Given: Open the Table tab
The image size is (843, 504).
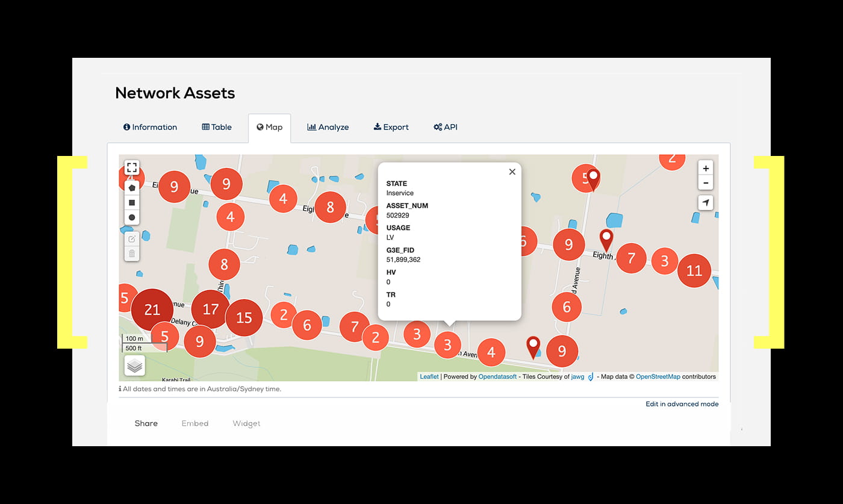Looking at the screenshot, I should click(x=217, y=127).
